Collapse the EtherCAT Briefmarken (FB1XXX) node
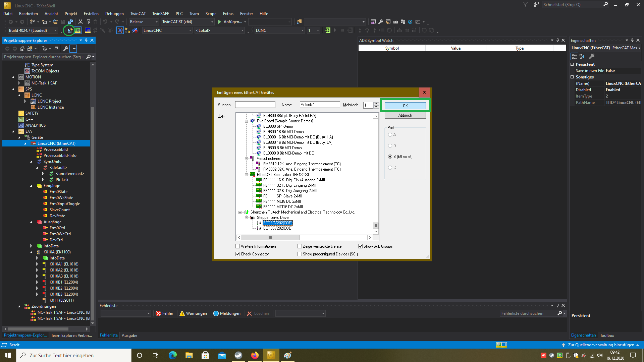Screen dimensions: 644x362 click(247, 175)
